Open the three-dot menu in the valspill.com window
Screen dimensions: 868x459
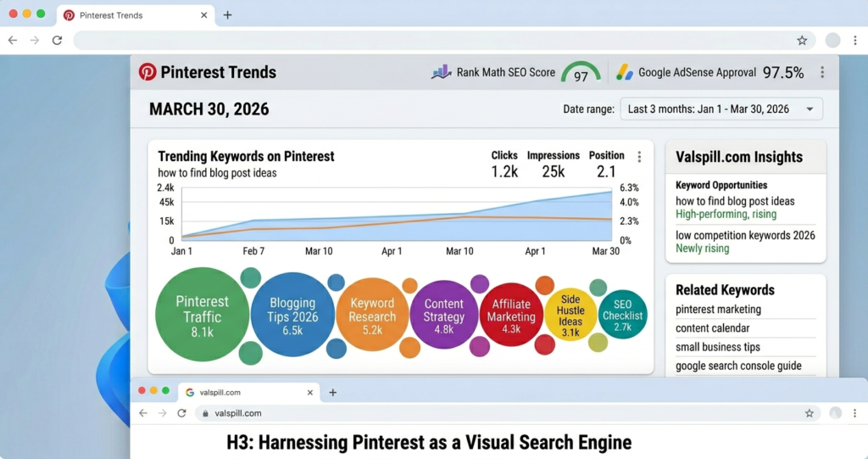coord(854,413)
